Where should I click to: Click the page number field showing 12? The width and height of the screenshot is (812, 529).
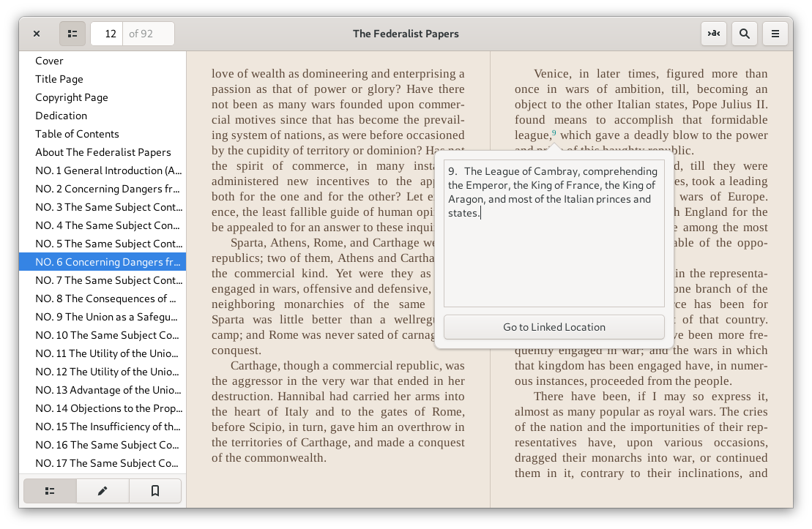tap(107, 34)
